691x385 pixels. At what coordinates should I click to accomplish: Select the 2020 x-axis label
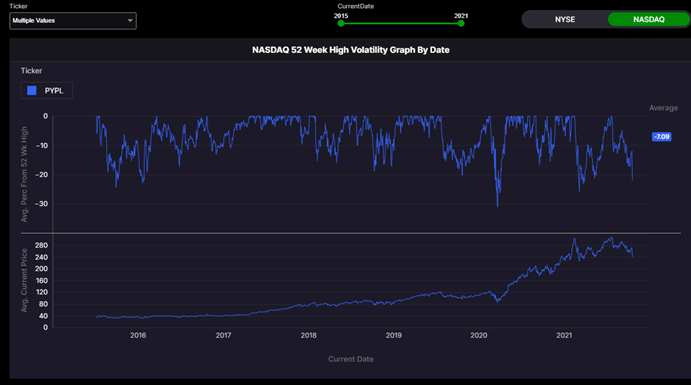click(x=479, y=335)
